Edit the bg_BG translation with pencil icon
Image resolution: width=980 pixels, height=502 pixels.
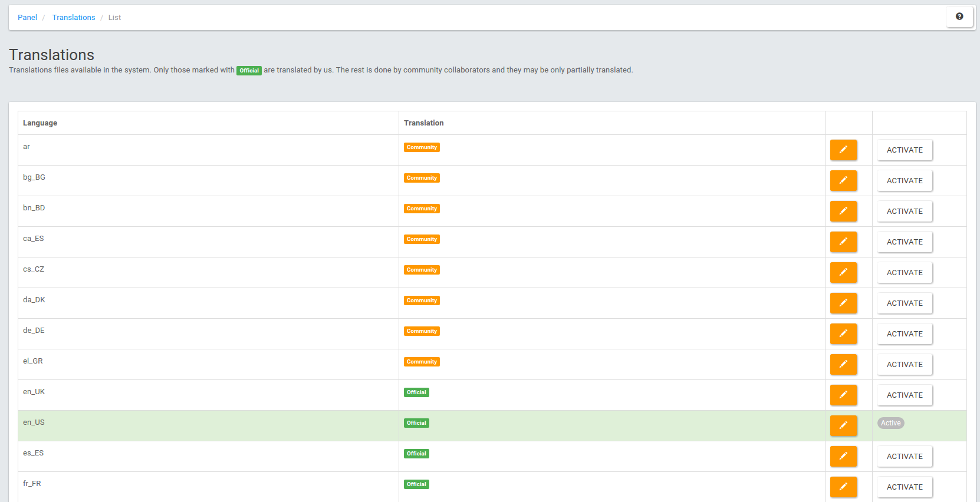pyautogui.click(x=843, y=180)
